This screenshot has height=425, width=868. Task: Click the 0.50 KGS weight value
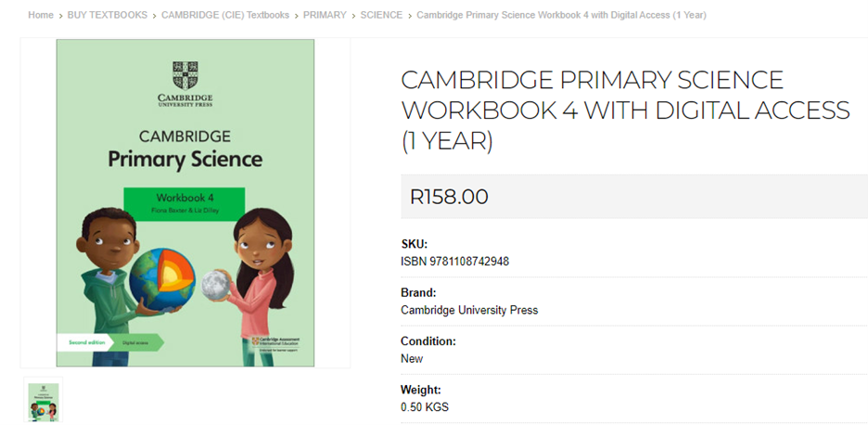(x=425, y=407)
